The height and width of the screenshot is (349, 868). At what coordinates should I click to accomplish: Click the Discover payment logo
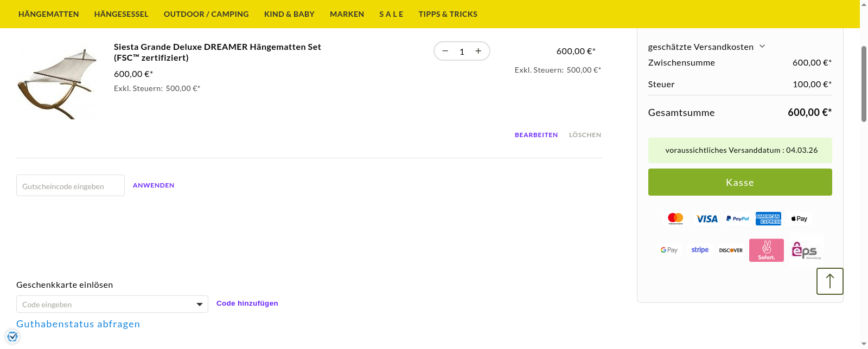coord(731,250)
